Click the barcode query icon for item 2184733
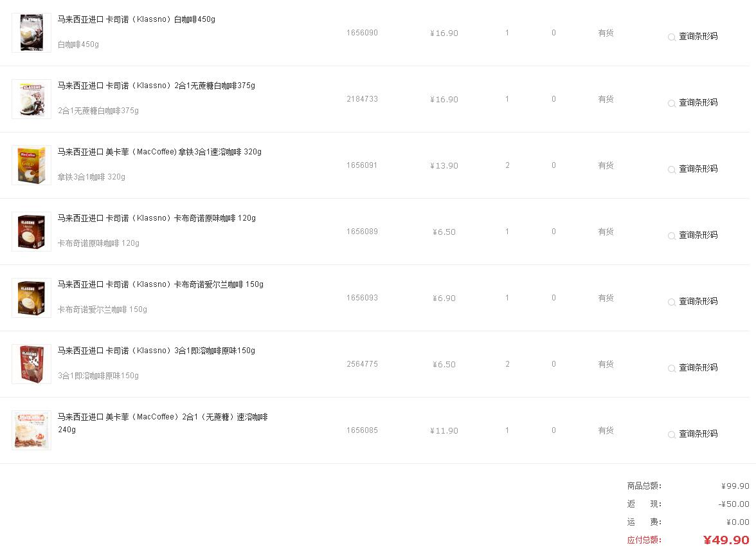The image size is (756, 550). click(671, 104)
